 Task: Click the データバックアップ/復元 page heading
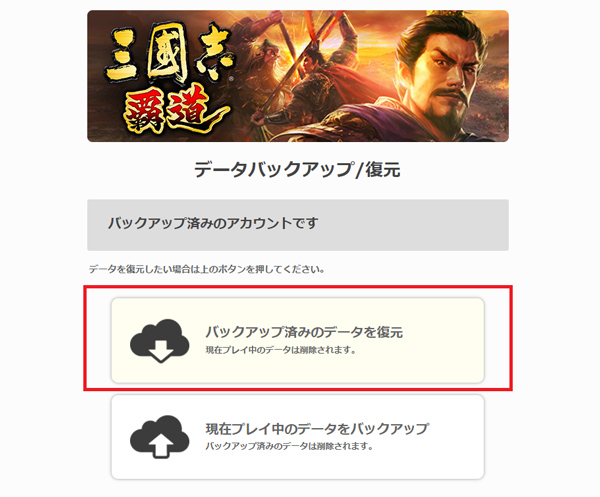point(297,169)
